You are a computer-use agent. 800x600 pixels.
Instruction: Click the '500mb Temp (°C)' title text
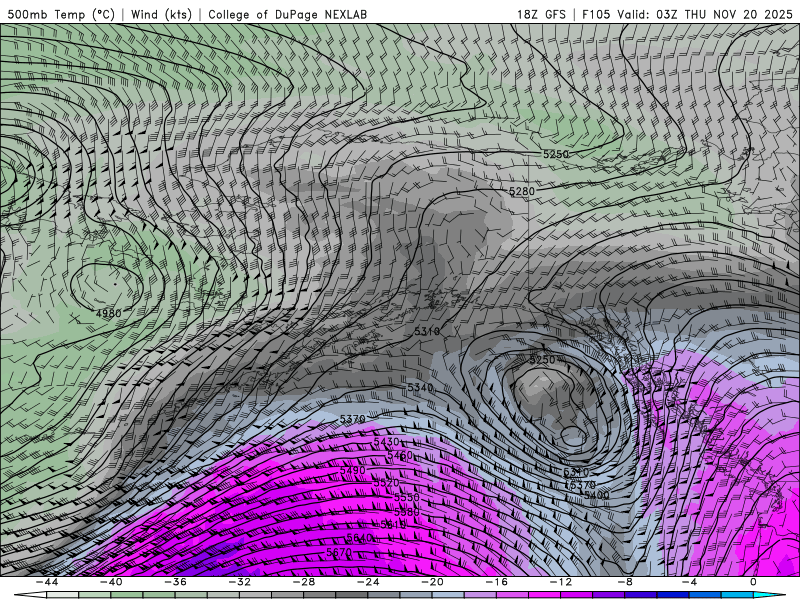61,14
